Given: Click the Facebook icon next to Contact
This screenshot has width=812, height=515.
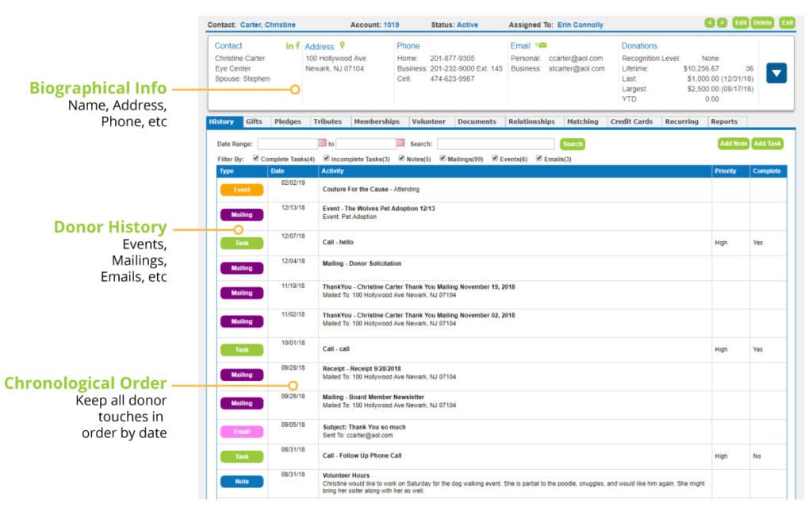Looking at the screenshot, I should 297,46.
